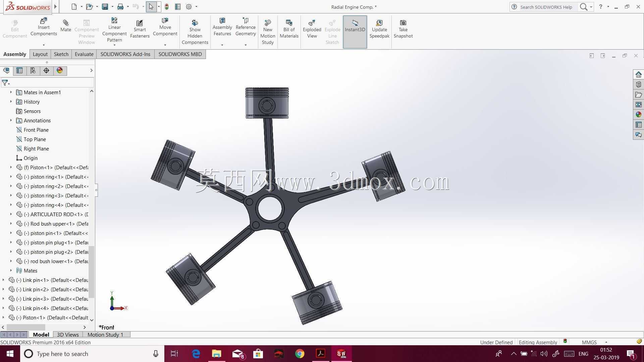This screenshot has height=362, width=644.
Task: Switch to the Sketch tab
Action: coord(61,54)
